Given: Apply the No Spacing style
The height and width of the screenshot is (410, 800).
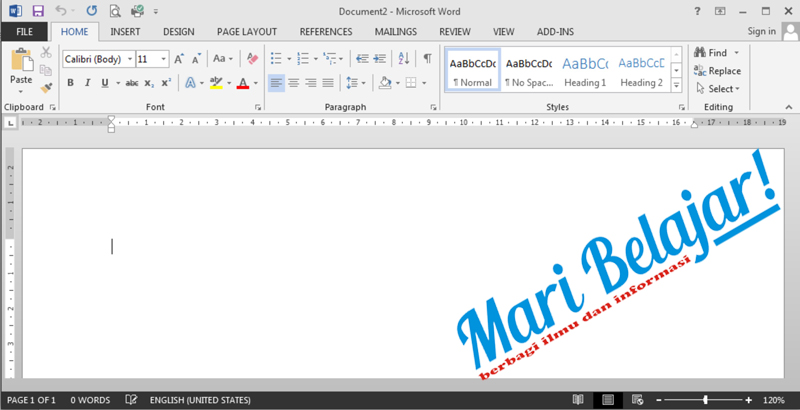Looking at the screenshot, I should [x=529, y=70].
